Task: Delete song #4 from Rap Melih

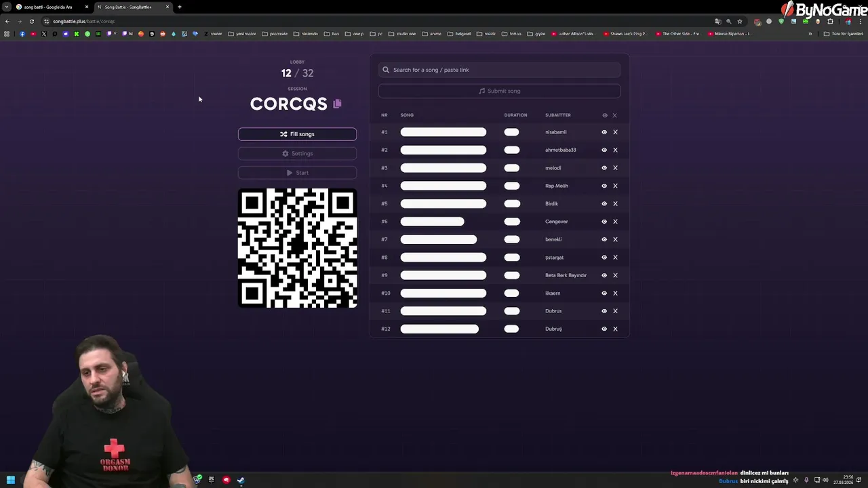Action: (616, 186)
